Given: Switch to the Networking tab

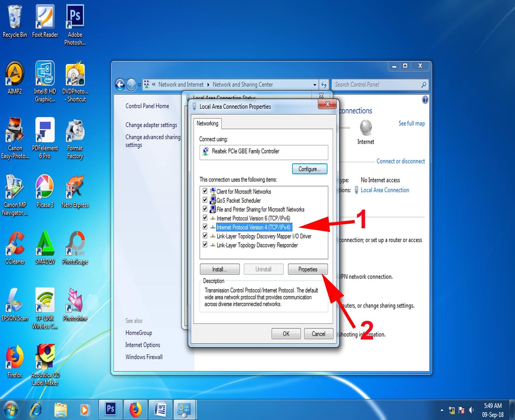Looking at the screenshot, I should tap(207, 124).
